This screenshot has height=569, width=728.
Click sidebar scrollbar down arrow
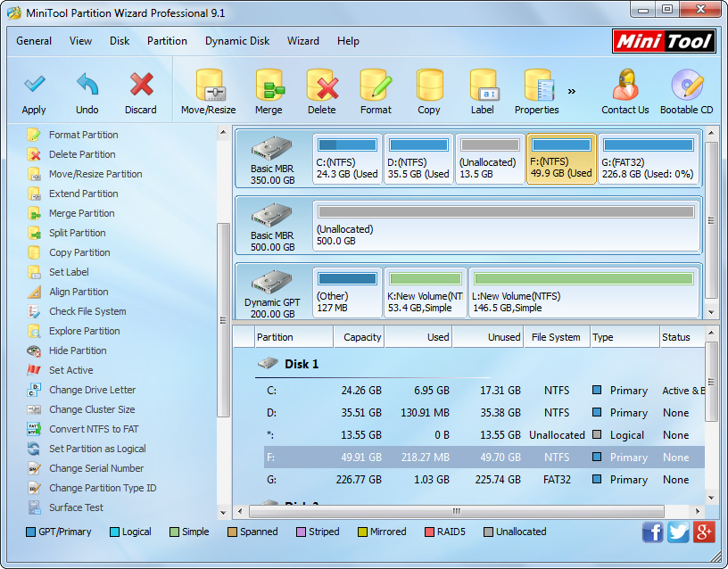223,513
